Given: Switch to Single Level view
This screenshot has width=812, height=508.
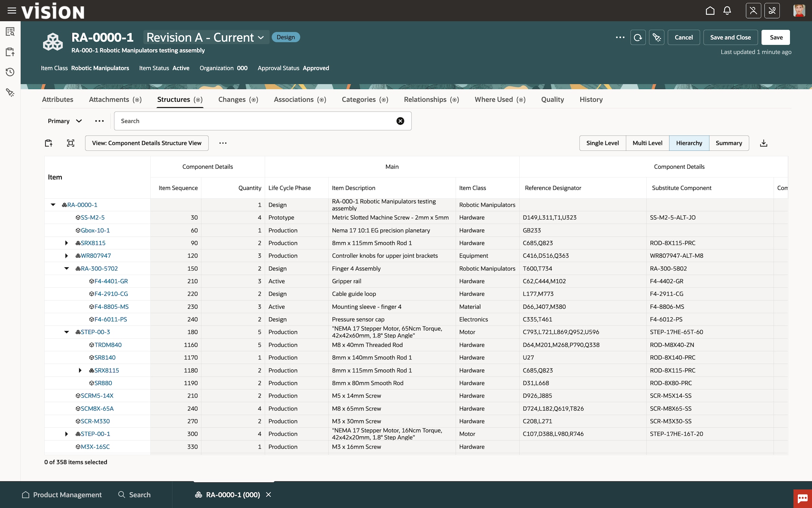Looking at the screenshot, I should [602, 143].
